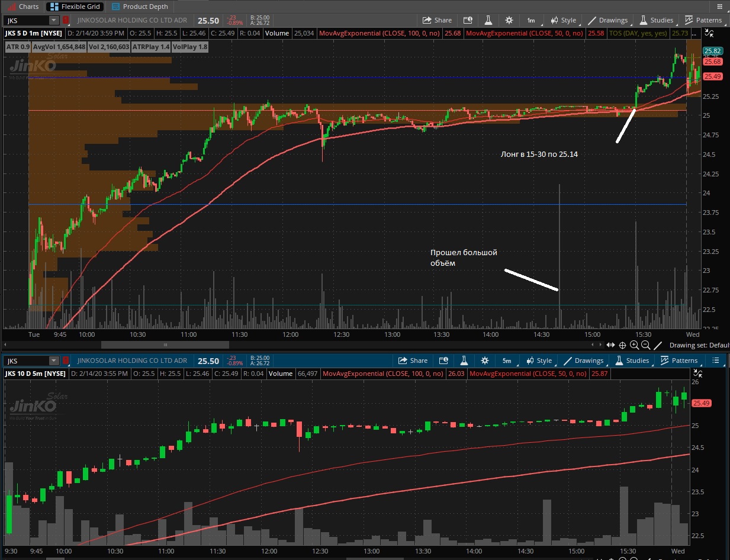Click the VolPlay 1.8 label

click(191, 46)
